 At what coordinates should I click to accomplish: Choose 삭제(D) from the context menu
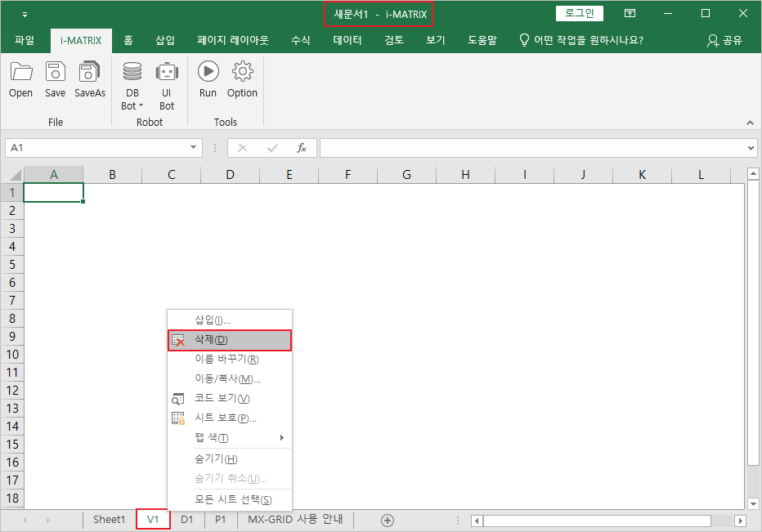coord(230,340)
